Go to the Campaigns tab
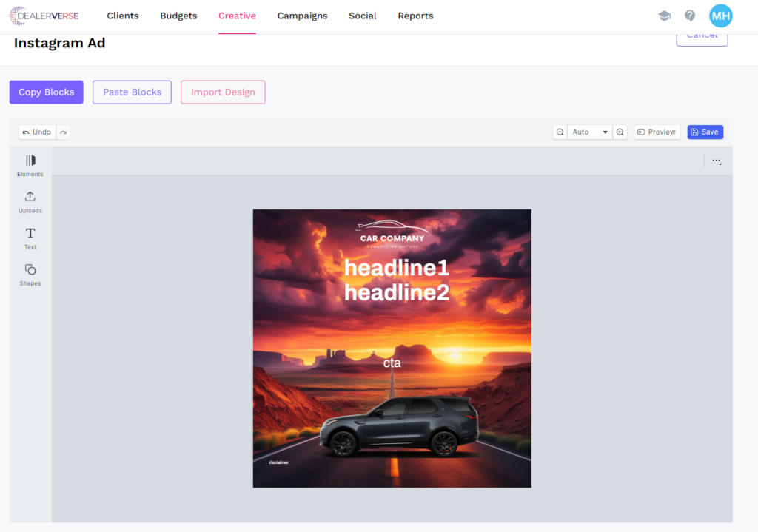This screenshot has width=758, height=532. point(302,16)
